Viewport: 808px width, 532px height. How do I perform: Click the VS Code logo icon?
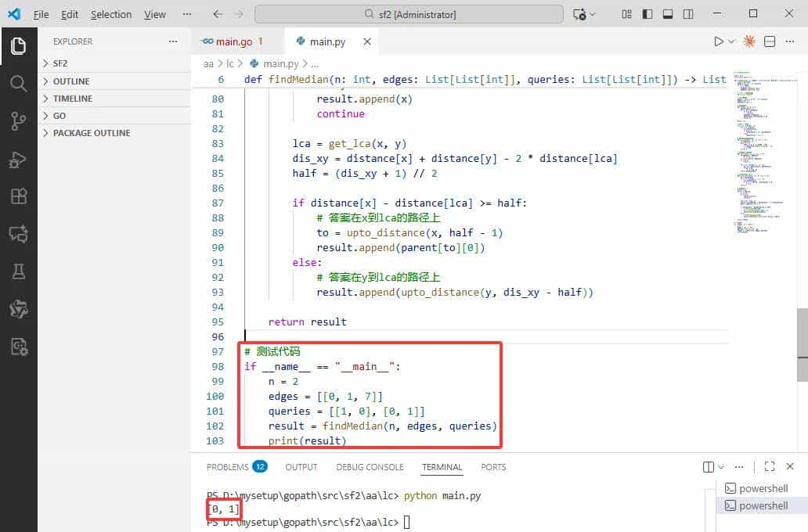[x=14, y=14]
